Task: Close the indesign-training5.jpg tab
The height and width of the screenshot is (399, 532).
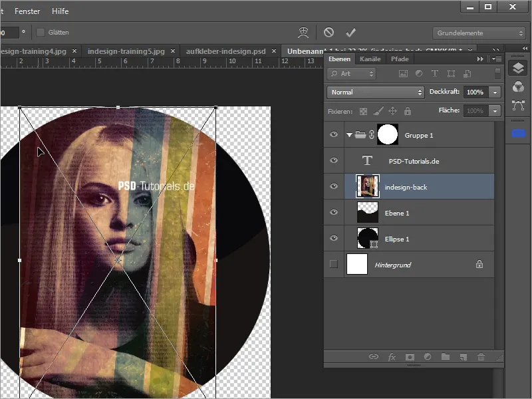Action: [x=173, y=51]
